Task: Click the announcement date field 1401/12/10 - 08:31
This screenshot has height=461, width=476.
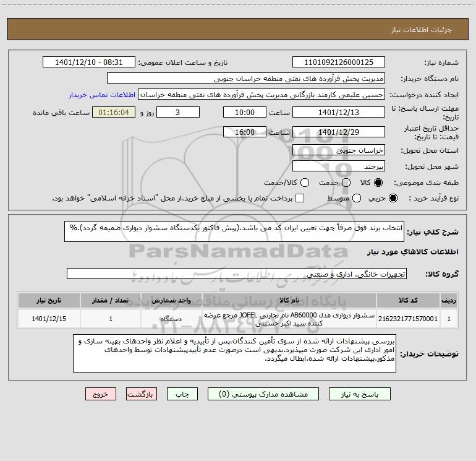Action: (89, 62)
